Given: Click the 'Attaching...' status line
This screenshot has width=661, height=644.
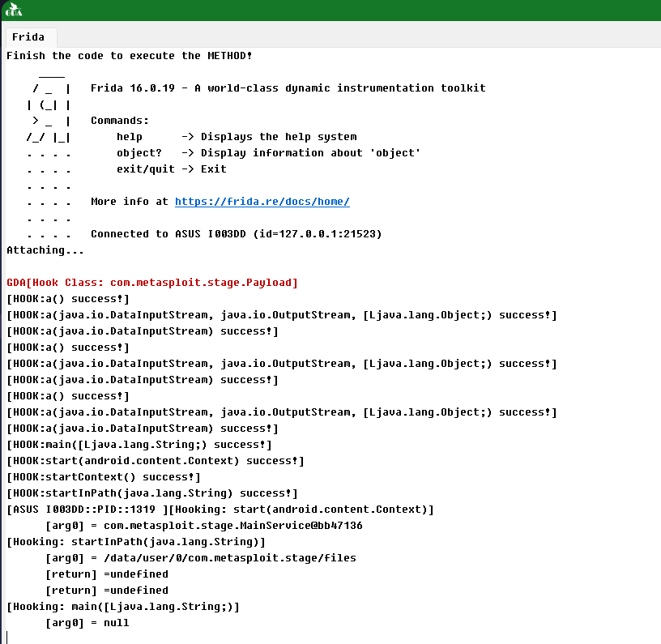Looking at the screenshot, I should tap(45, 250).
